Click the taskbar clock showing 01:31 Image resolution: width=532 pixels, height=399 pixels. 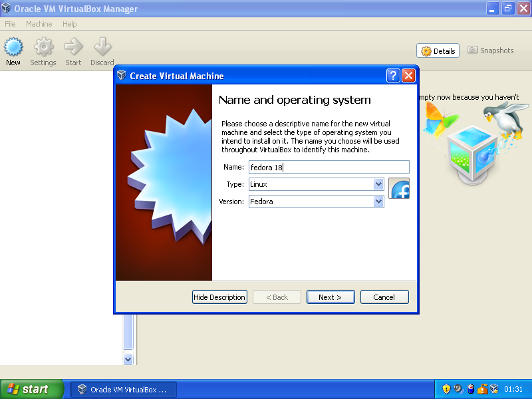513,389
